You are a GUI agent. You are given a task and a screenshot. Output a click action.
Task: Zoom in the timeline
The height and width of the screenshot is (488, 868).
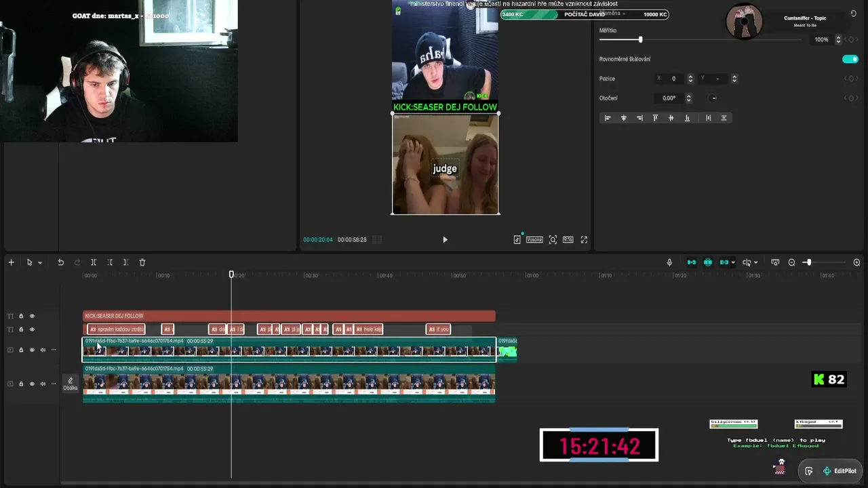(856, 262)
